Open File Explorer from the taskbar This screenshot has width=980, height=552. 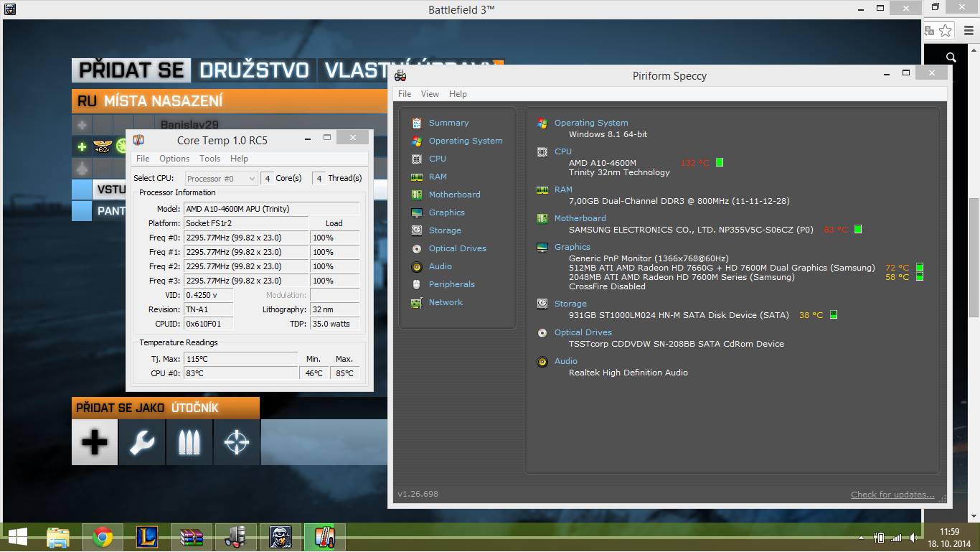click(58, 537)
